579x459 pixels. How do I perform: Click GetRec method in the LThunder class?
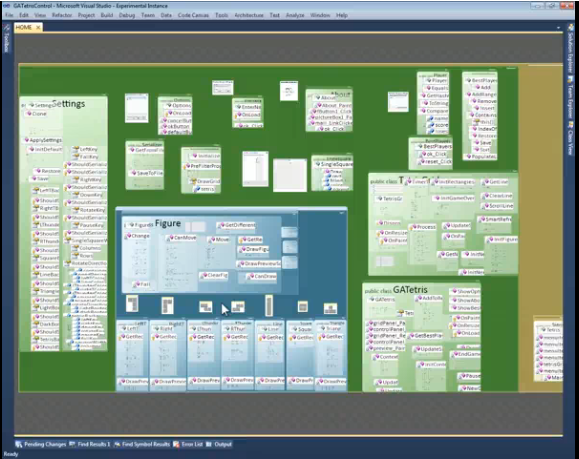click(x=203, y=337)
